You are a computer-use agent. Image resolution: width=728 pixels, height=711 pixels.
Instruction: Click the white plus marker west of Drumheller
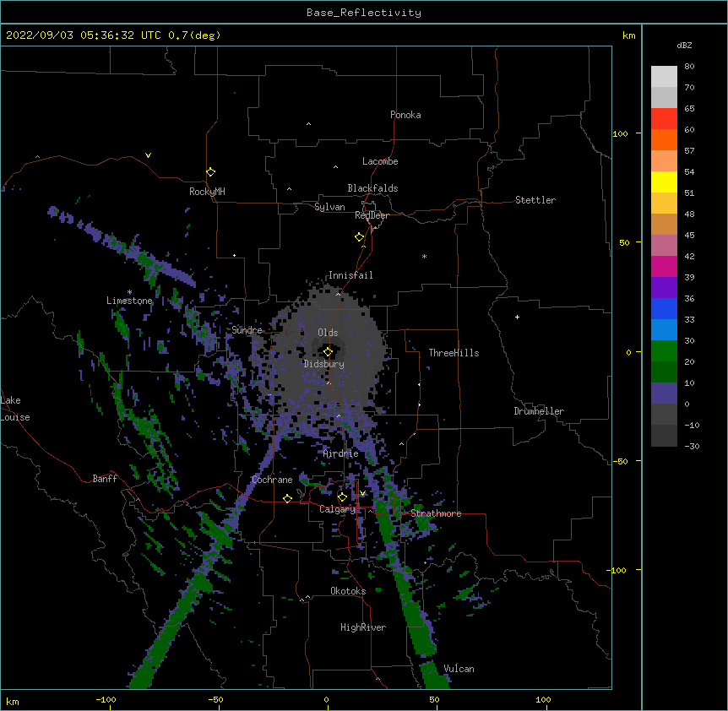click(x=517, y=317)
